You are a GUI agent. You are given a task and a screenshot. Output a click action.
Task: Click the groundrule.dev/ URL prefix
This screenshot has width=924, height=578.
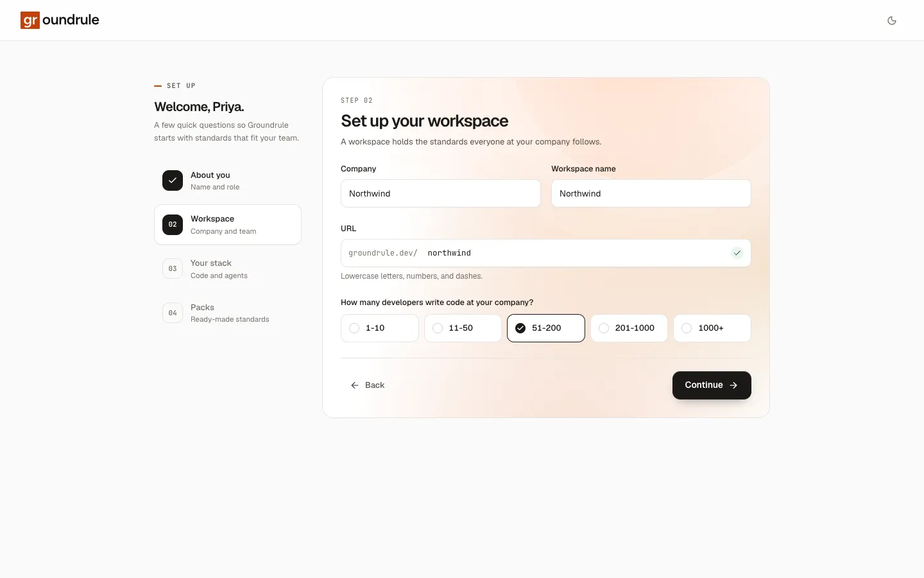[383, 253]
